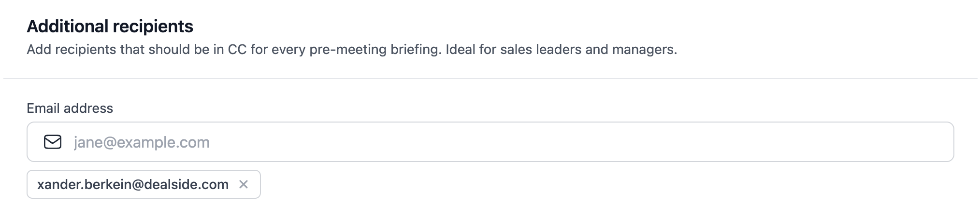Click the word 'CC' in description
980x219 pixels.
pos(237,50)
